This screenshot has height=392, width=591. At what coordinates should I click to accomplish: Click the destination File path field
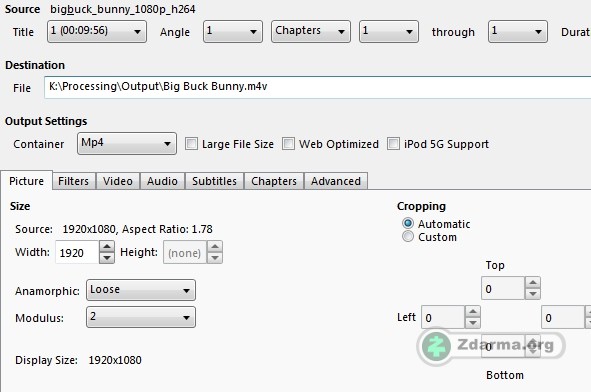(317, 87)
